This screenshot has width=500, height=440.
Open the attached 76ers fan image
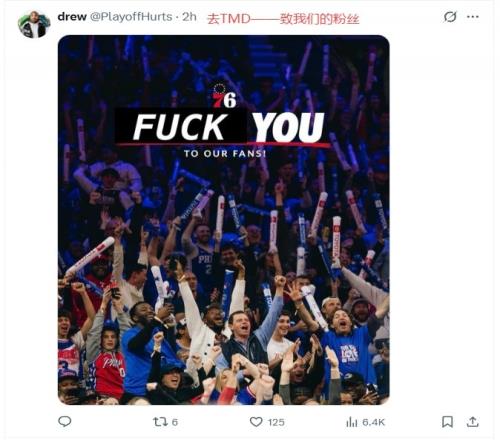click(224, 220)
